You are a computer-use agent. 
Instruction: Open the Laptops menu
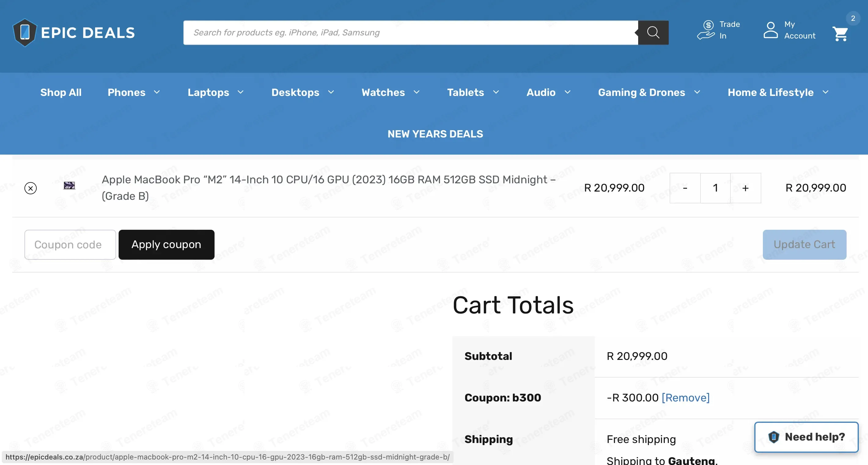208,92
